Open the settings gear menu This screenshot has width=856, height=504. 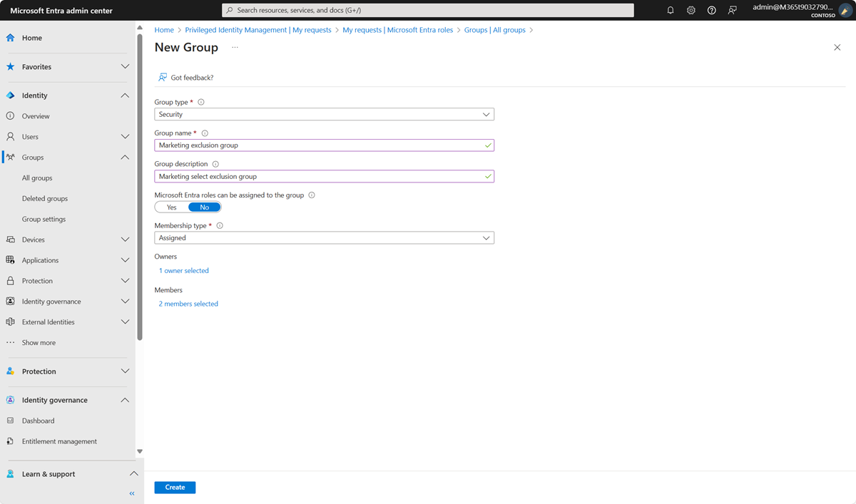691,10
